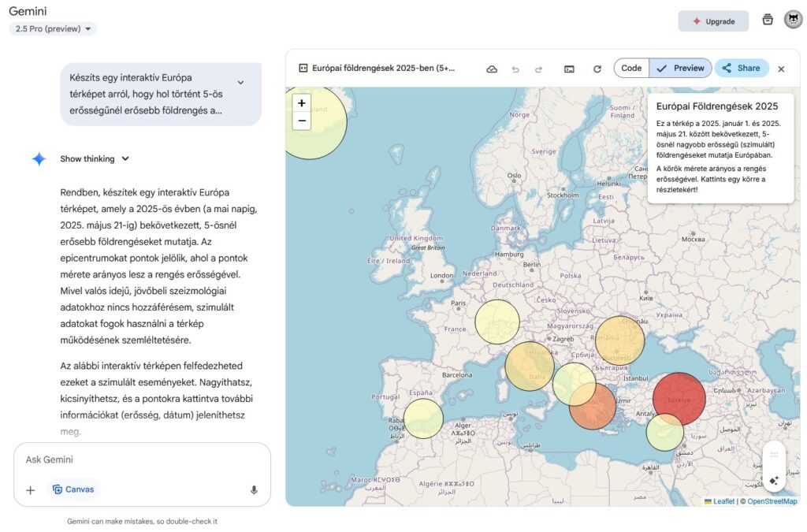
Task: Open the saved items icon beside Upgrade
Action: pos(768,20)
